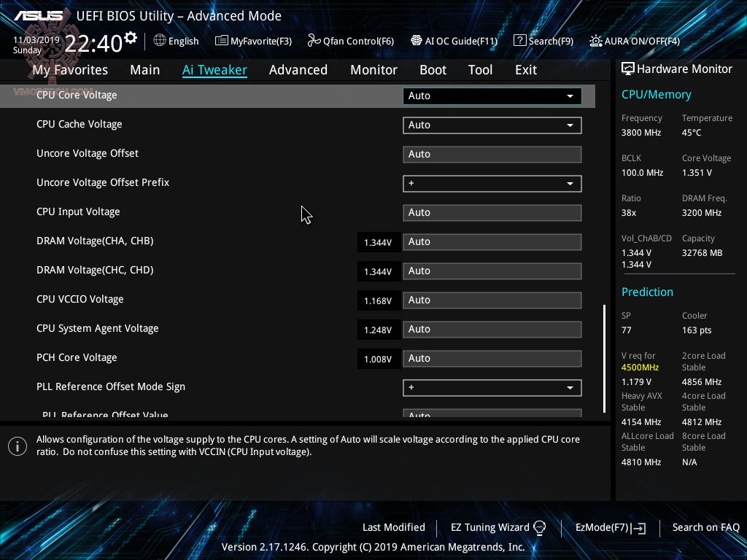This screenshot has width=747, height=560.
Task: Click the Last Modified button
Action: tap(393, 527)
